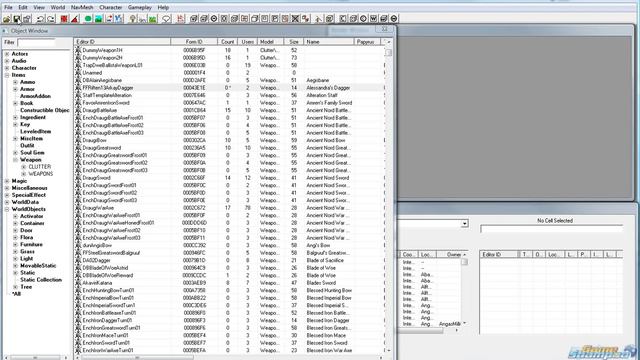Collapse the Weapon subcategory

tap(15, 160)
